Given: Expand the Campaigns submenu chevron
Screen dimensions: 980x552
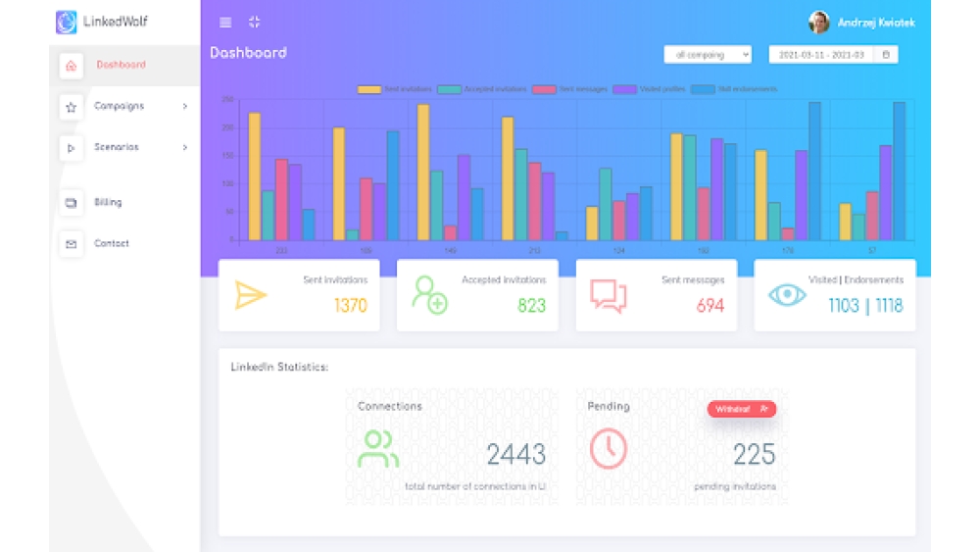Looking at the screenshot, I should [x=184, y=106].
